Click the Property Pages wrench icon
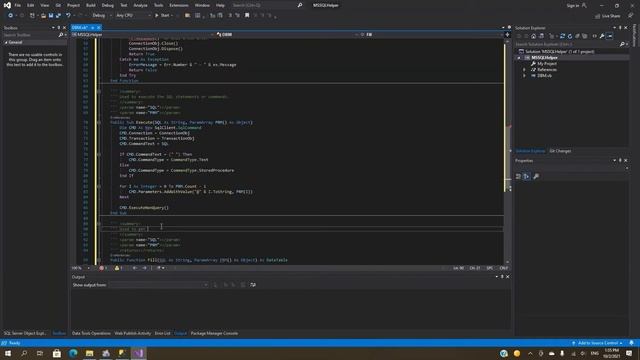 [536, 176]
